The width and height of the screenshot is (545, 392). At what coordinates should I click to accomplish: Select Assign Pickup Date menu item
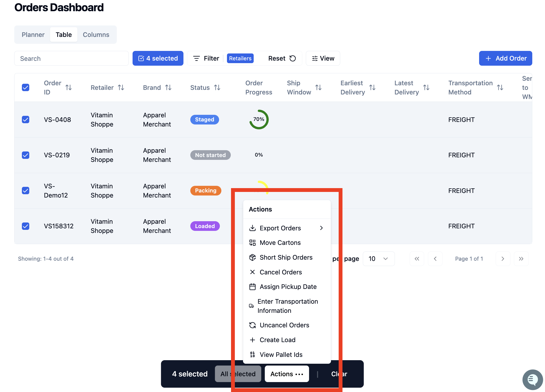point(287,287)
